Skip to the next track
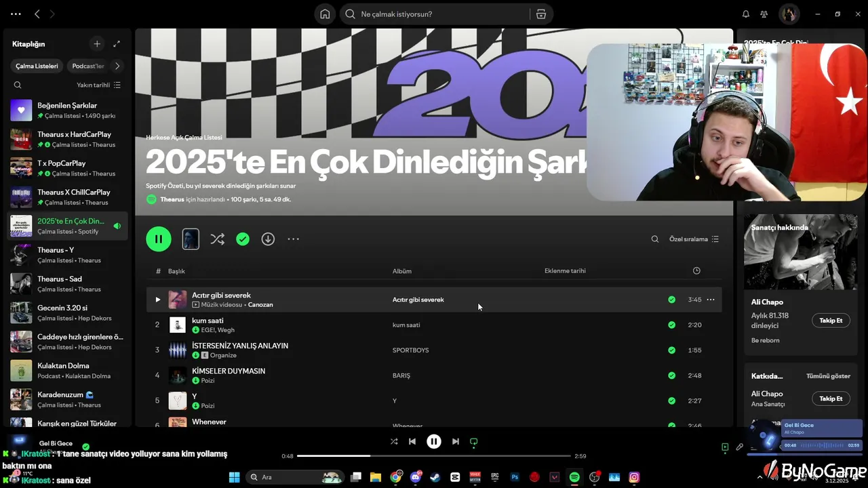This screenshot has width=868, height=488. point(456,441)
